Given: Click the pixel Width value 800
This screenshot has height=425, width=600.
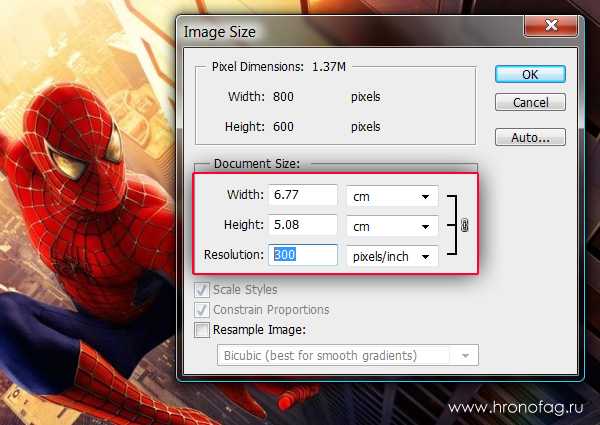Looking at the screenshot, I should [283, 97].
